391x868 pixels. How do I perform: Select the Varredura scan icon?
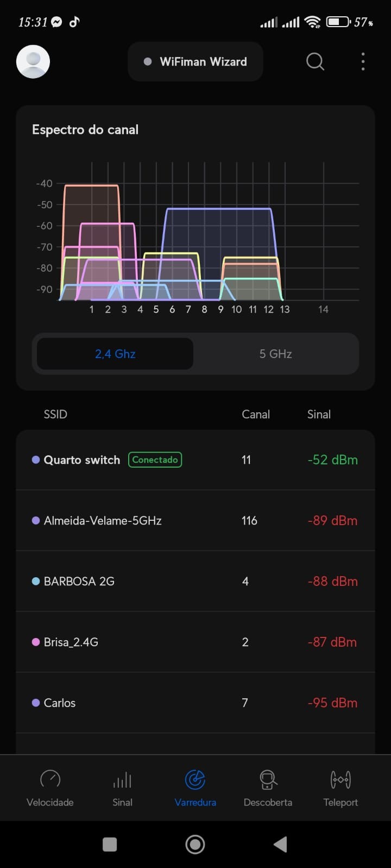click(195, 780)
